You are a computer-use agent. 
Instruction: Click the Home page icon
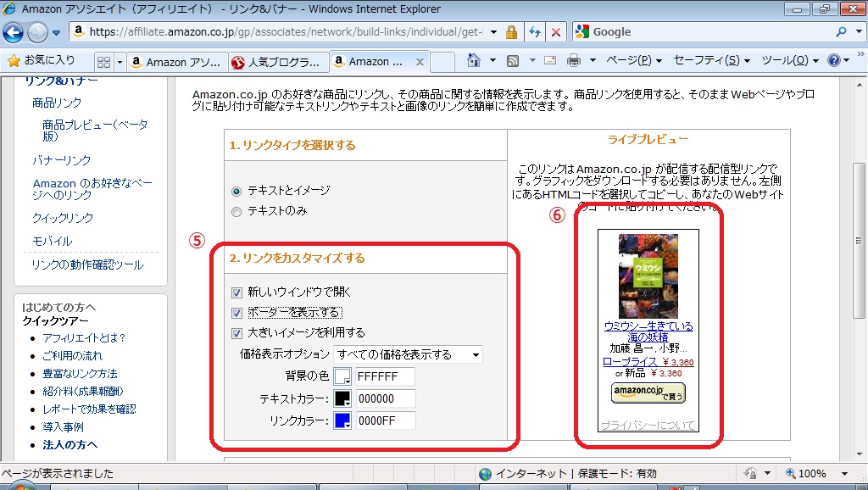point(473,60)
